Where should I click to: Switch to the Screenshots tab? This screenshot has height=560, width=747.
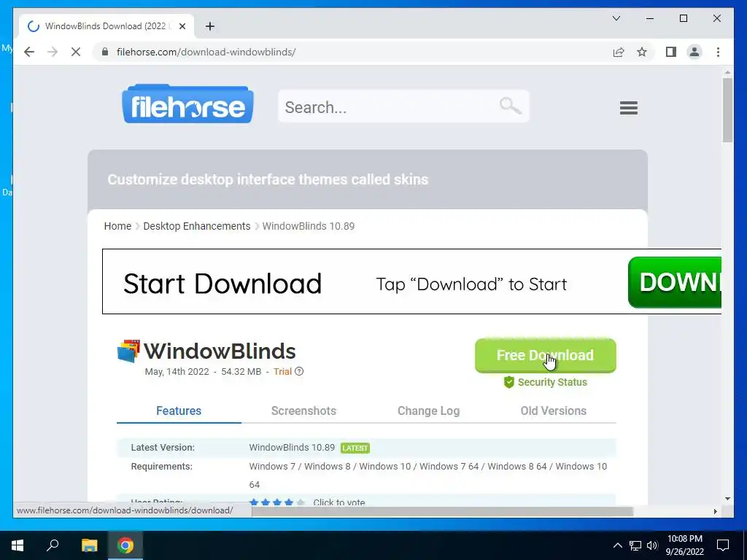point(303,411)
